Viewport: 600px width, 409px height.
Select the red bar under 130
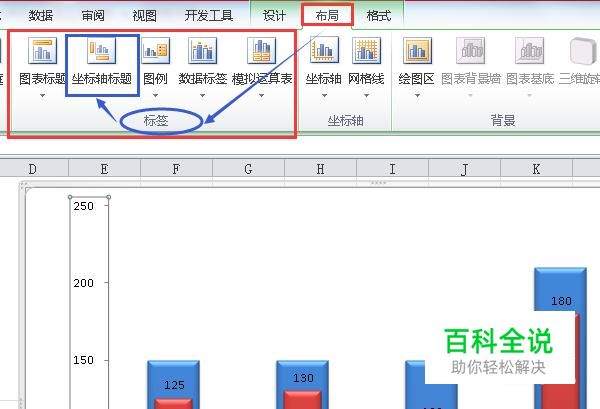(302, 400)
